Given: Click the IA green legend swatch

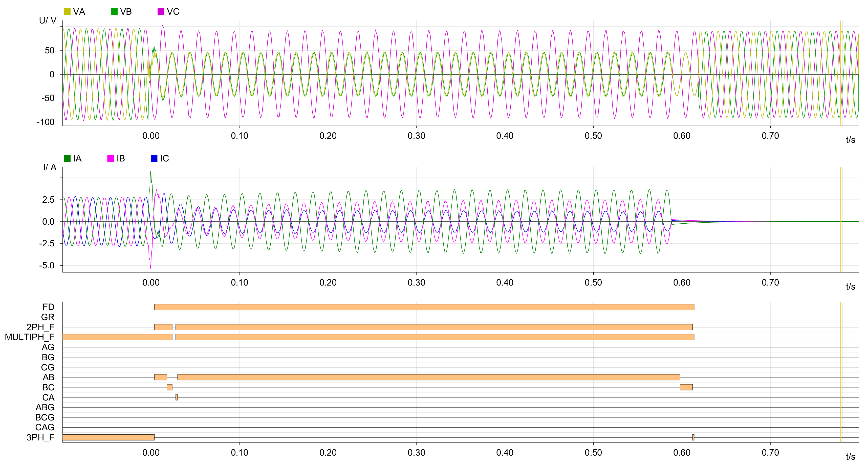Looking at the screenshot, I should click(67, 159).
